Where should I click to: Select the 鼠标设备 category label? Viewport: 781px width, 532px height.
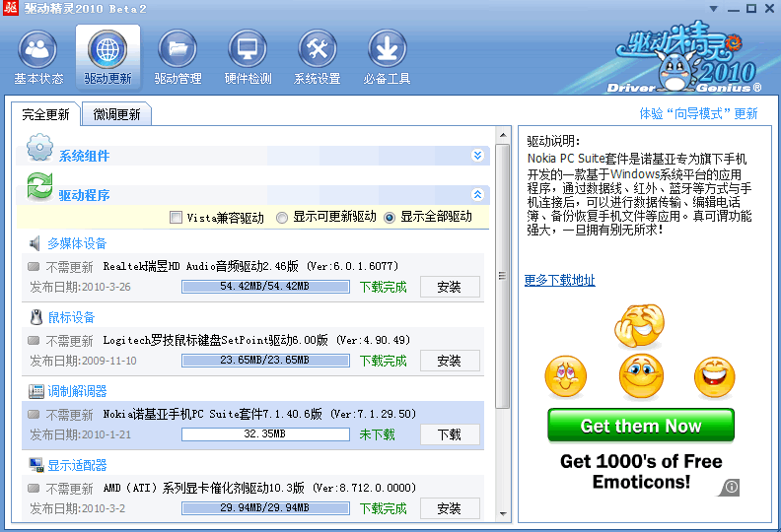pos(71,317)
